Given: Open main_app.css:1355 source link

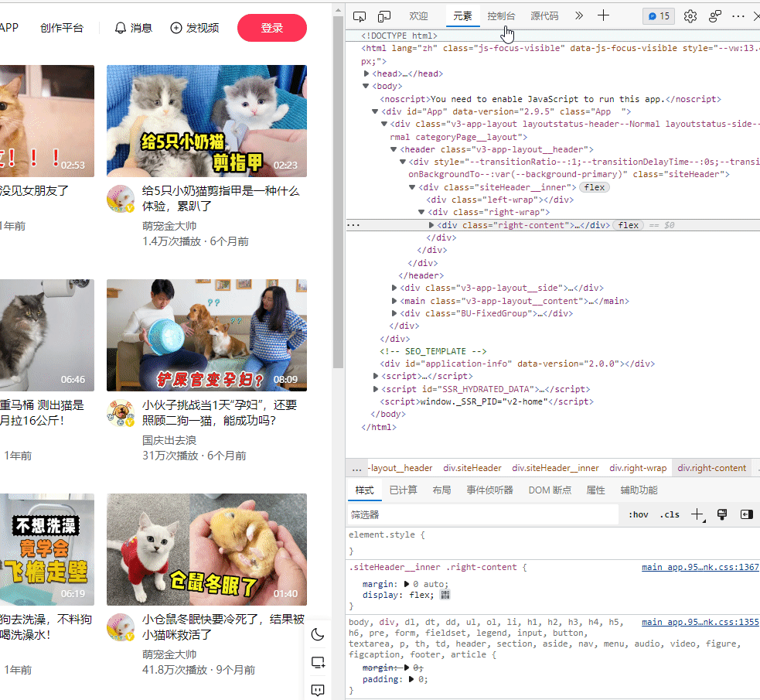Looking at the screenshot, I should 700,622.
